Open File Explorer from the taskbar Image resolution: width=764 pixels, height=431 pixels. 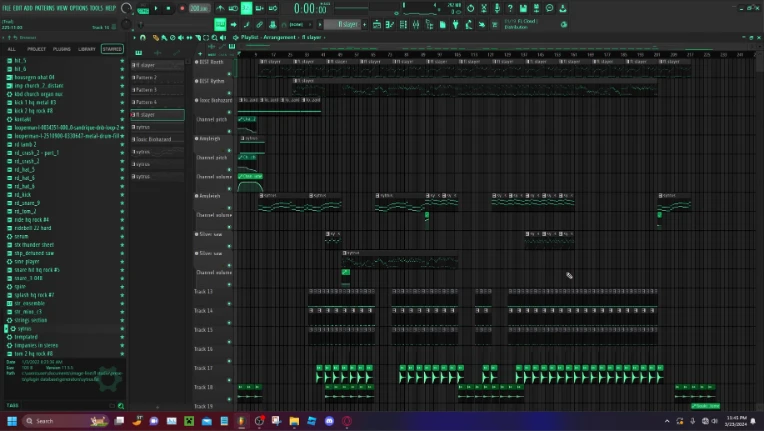[294, 421]
